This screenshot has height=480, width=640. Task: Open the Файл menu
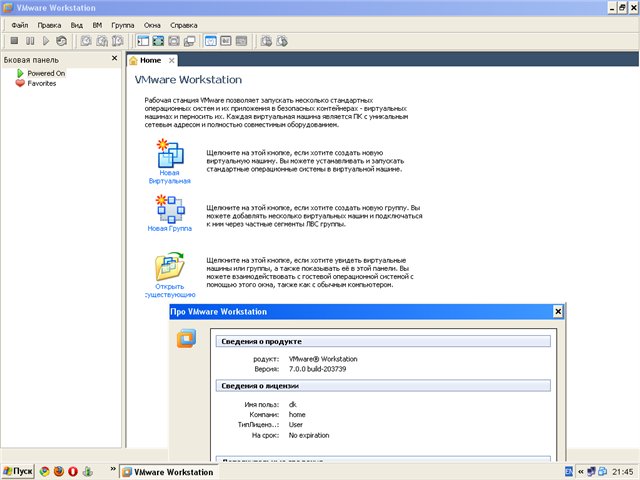coord(20,25)
